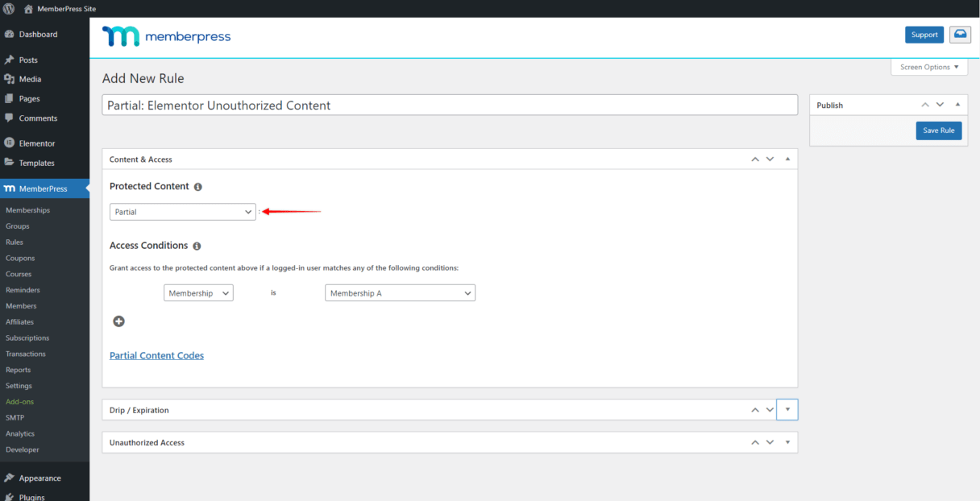980x501 pixels.
Task: Click the Support button
Action: 924,35
